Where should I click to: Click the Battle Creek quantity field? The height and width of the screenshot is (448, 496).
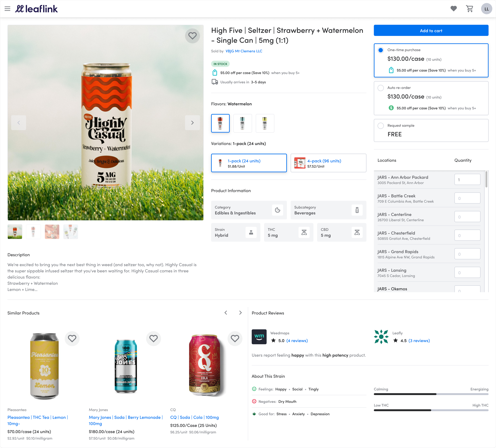click(x=467, y=198)
